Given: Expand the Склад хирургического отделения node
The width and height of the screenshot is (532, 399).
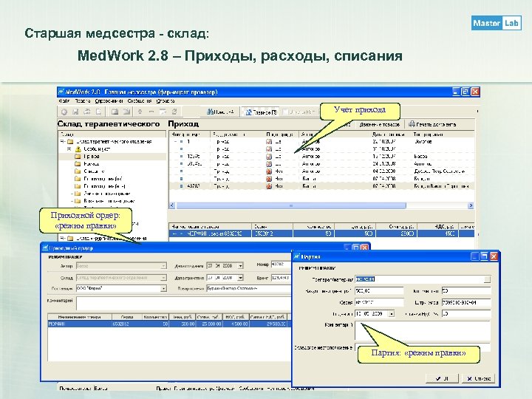Looking at the screenshot, I should [x=63, y=238].
